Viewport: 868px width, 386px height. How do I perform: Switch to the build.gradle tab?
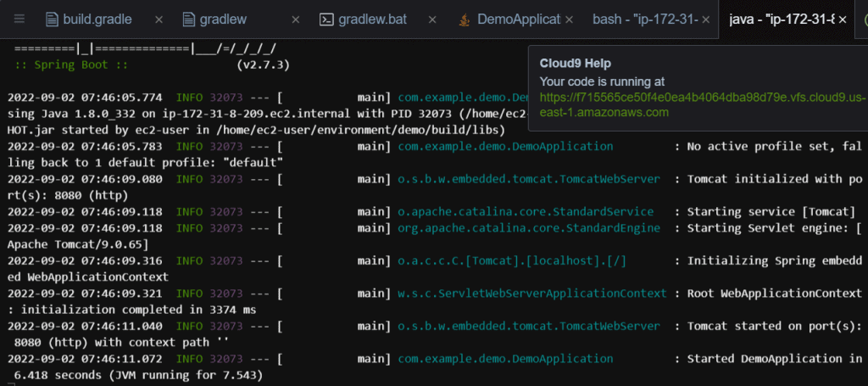click(97, 19)
